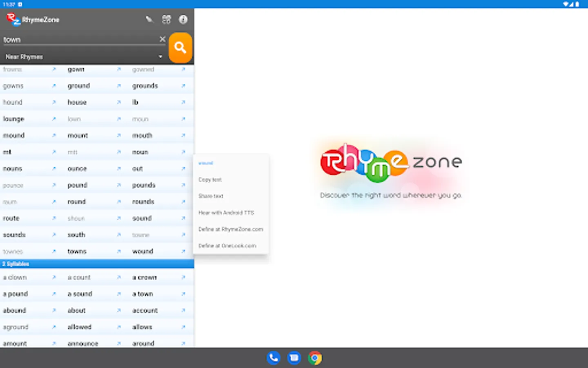Select the word 'sounds'
588x368 pixels.
[14, 235]
